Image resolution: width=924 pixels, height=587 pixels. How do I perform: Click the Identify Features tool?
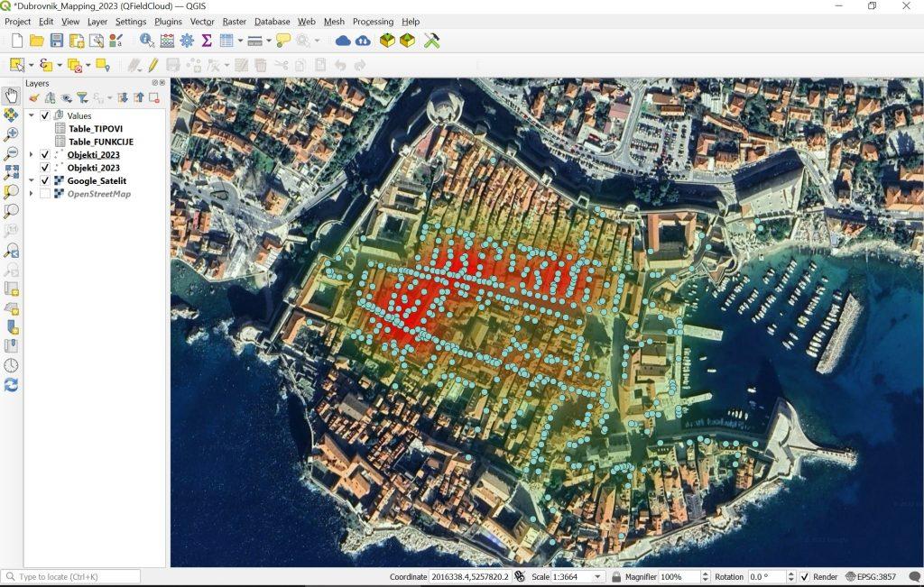(147, 41)
